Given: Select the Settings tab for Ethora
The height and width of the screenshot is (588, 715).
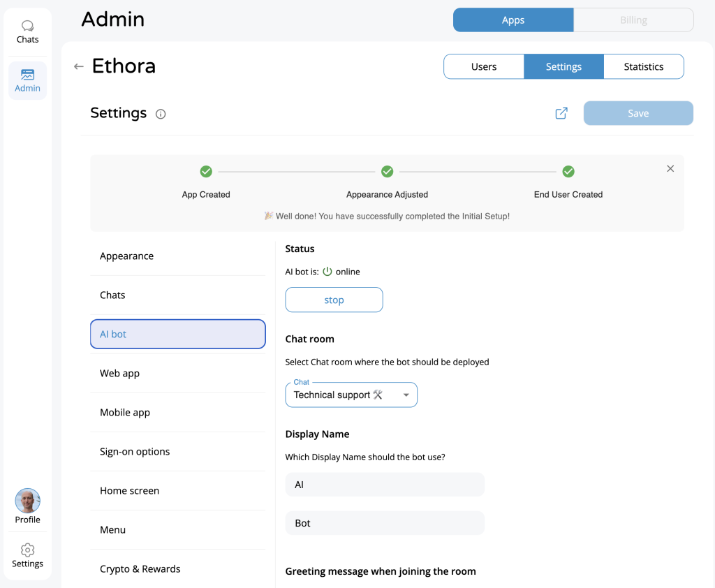Looking at the screenshot, I should (x=563, y=66).
